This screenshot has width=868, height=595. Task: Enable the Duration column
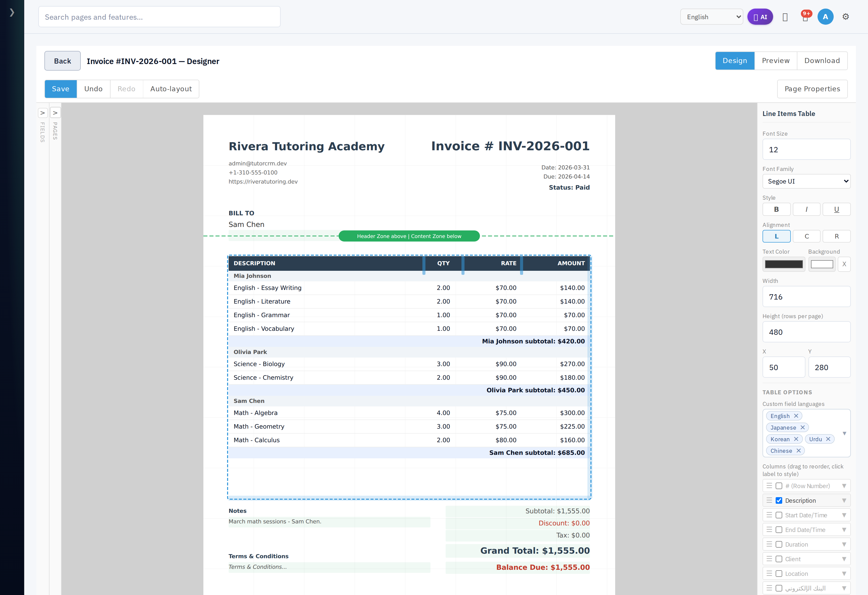click(779, 544)
